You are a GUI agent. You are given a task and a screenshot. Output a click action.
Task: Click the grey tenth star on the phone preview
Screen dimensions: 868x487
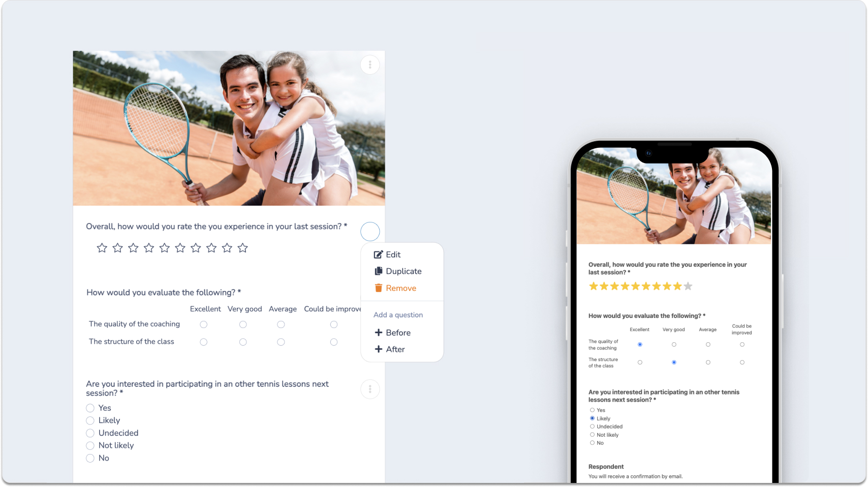tap(688, 286)
